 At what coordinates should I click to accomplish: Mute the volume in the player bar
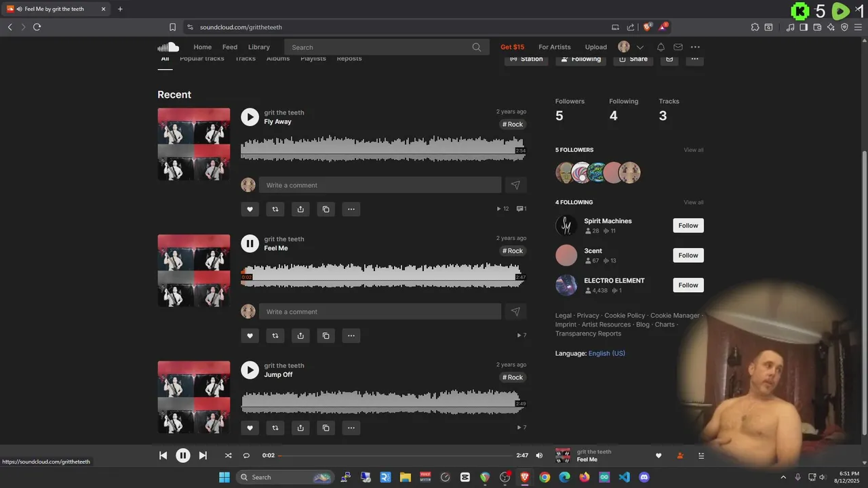[539, 455]
